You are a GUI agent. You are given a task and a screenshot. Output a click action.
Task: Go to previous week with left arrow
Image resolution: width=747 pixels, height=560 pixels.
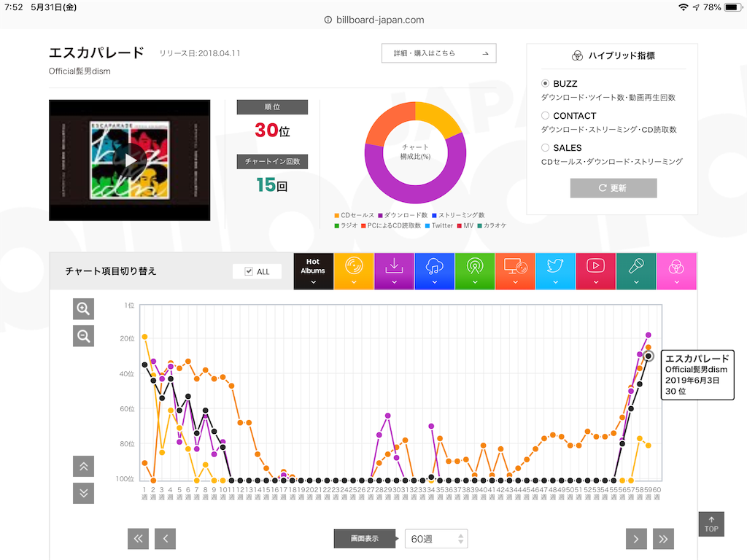(x=166, y=539)
